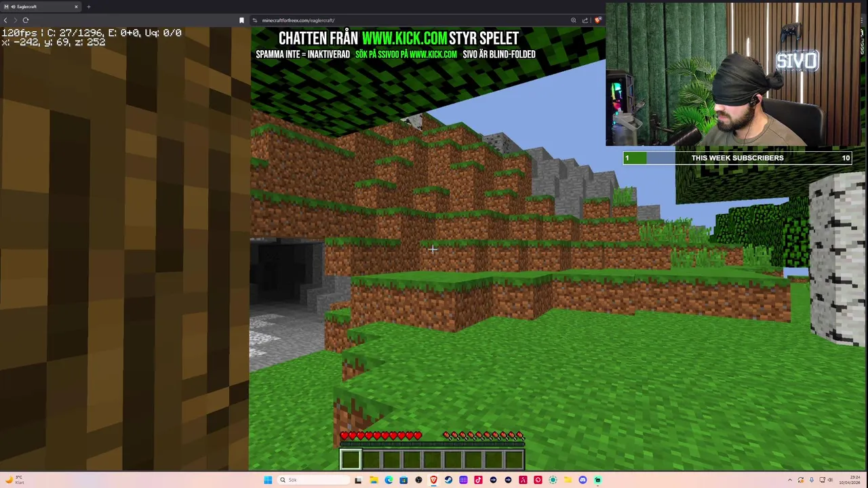868x488 pixels.
Task: Go back in the browser
Action: point(5,20)
